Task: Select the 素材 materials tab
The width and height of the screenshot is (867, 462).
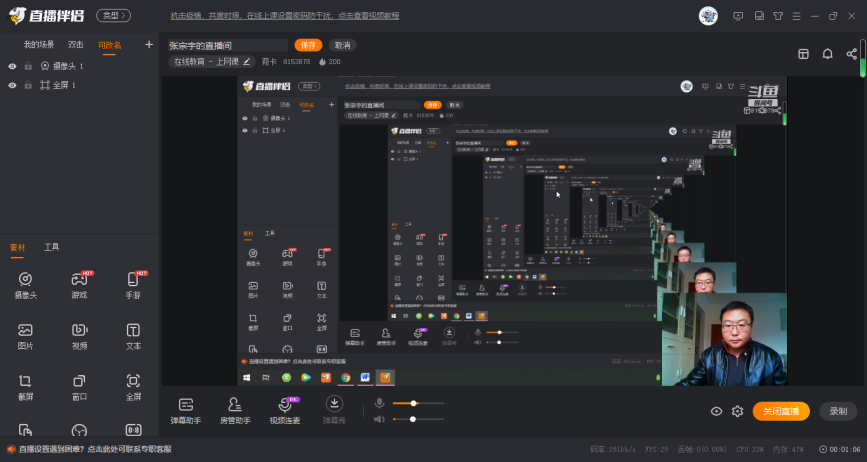Action: click(17, 248)
